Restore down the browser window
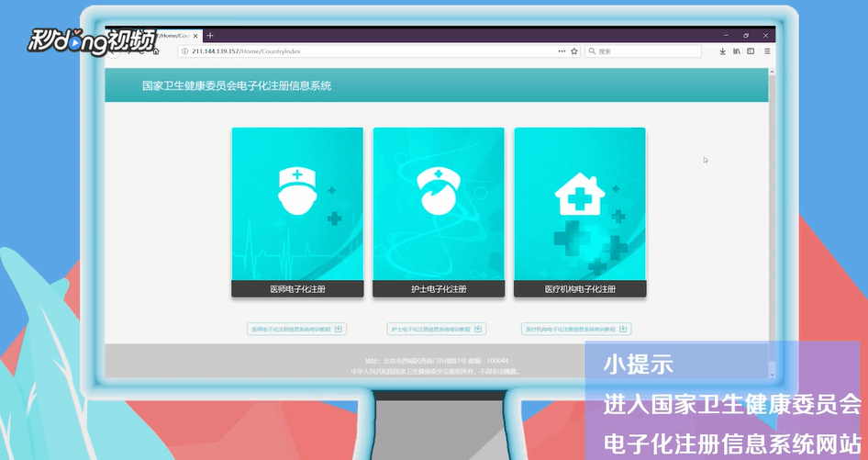Viewport: 868px width, 460px height. [x=746, y=36]
